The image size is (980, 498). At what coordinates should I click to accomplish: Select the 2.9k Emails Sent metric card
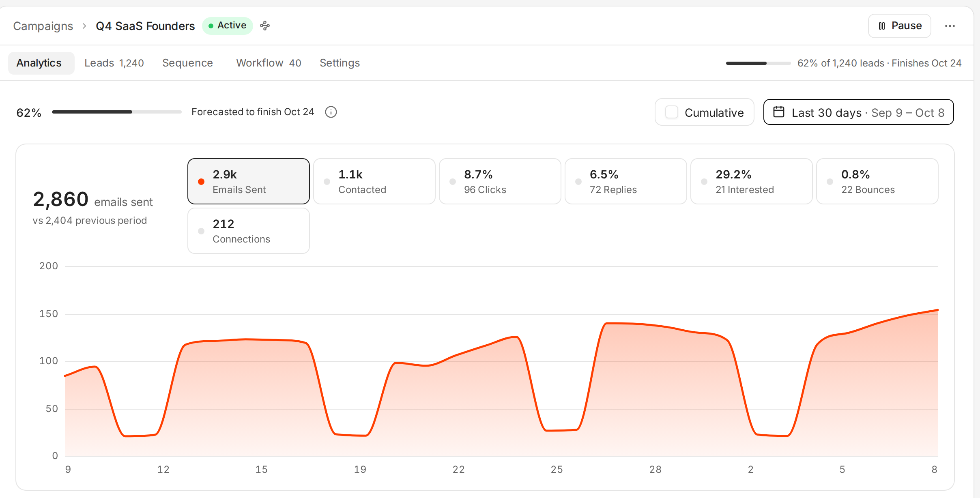pos(249,181)
